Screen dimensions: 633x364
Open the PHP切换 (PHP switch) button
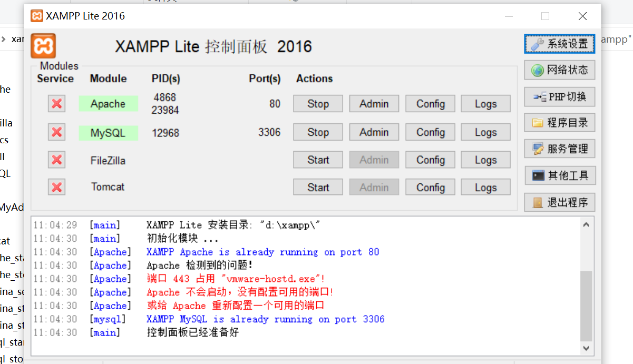[560, 96]
